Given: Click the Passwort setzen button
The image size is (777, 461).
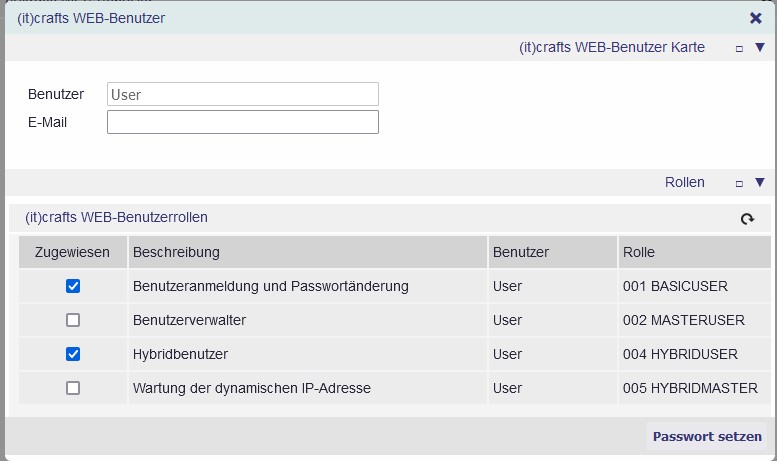Looking at the screenshot, I should pos(707,437).
